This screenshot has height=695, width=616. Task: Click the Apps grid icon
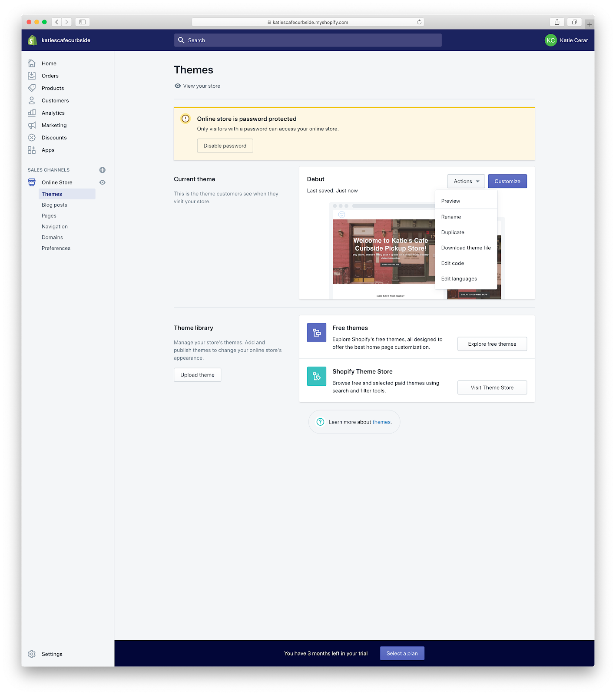click(32, 150)
